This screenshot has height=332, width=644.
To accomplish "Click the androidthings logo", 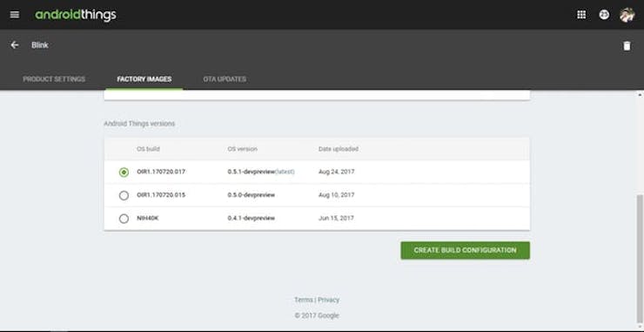I will pyautogui.click(x=76, y=15).
